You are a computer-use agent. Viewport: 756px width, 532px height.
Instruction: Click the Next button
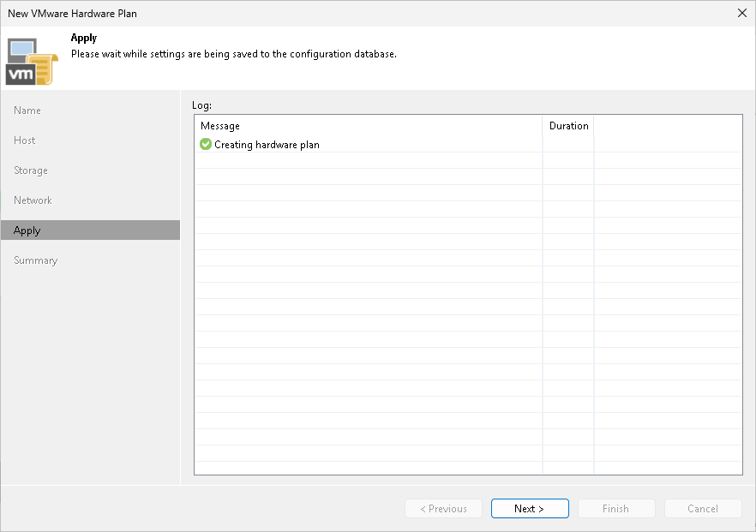pos(529,508)
